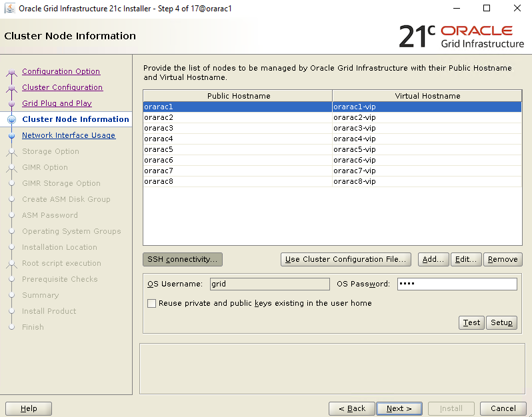Image resolution: width=532 pixels, height=417 pixels.
Task: Select the orarac2 public hostname cell
Action: [237, 117]
